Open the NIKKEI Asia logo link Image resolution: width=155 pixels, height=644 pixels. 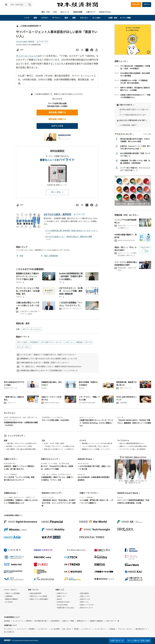point(12,537)
